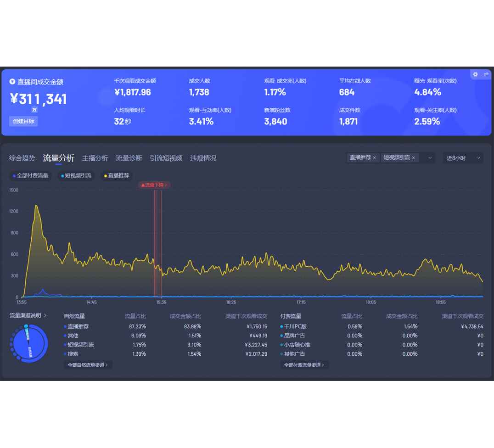Image resolution: width=494 pixels, height=448 pixels.
Task: Remove the 直播推荐 filter tag
Action: 374,158
